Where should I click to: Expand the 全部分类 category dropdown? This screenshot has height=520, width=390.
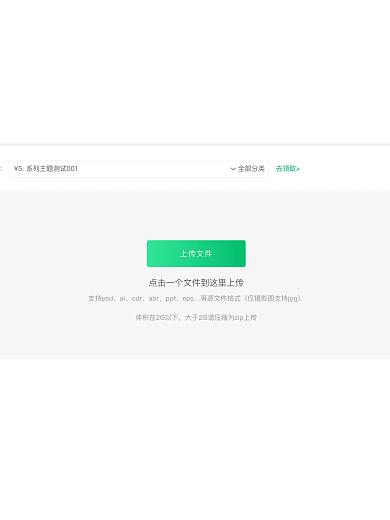[x=248, y=169]
